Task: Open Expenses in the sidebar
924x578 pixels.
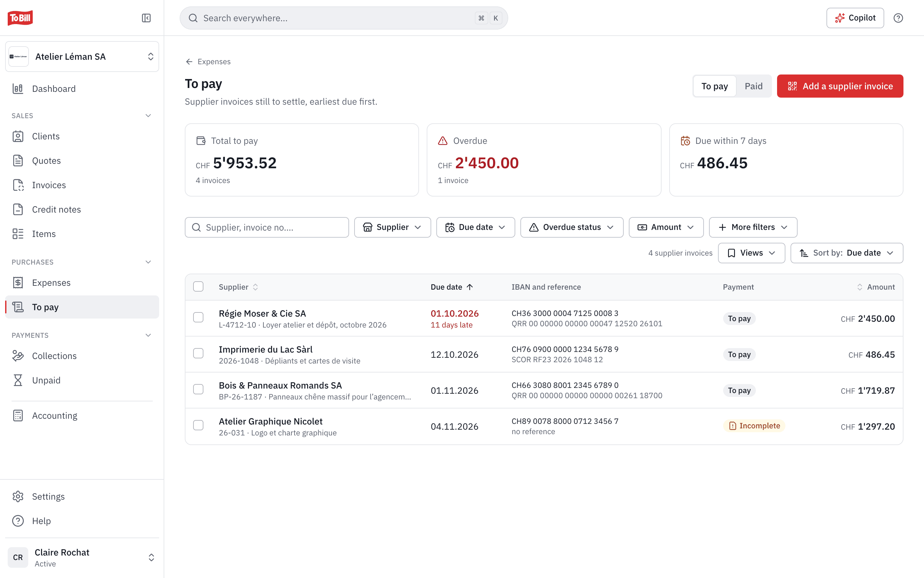Action: point(82,283)
